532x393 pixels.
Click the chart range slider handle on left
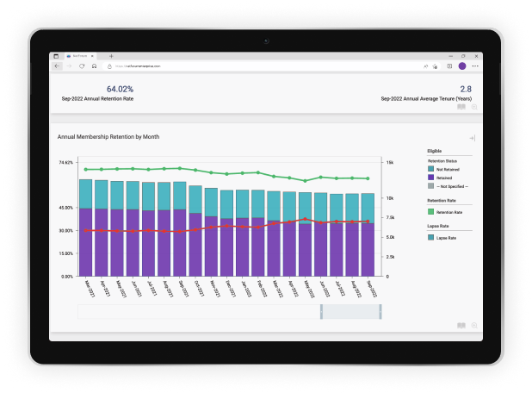pos(321,312)
